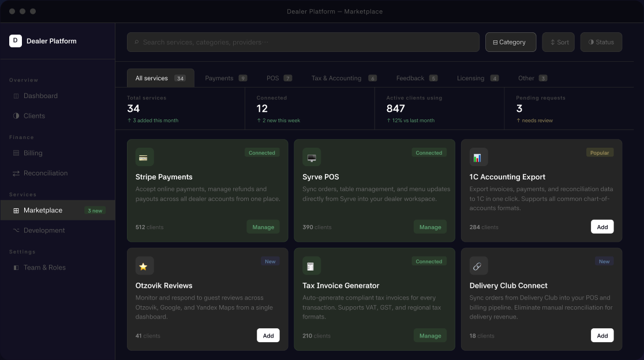
Task: Open Reconciliation in the sidebar
Action: (x=58, y=173)
